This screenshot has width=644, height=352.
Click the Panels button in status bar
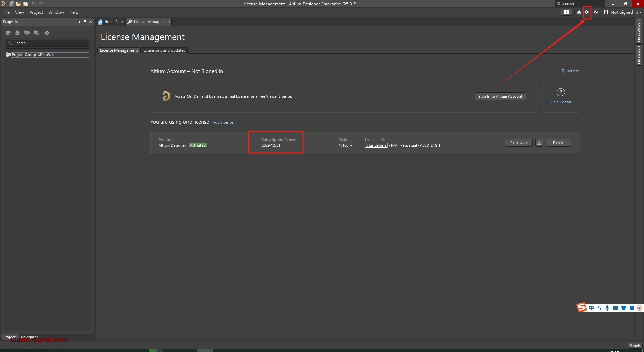635,346
